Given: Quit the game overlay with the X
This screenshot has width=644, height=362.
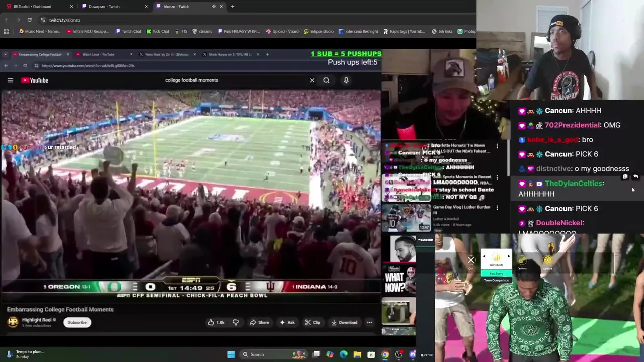Looking at the screenshot, I should (471, 260).
